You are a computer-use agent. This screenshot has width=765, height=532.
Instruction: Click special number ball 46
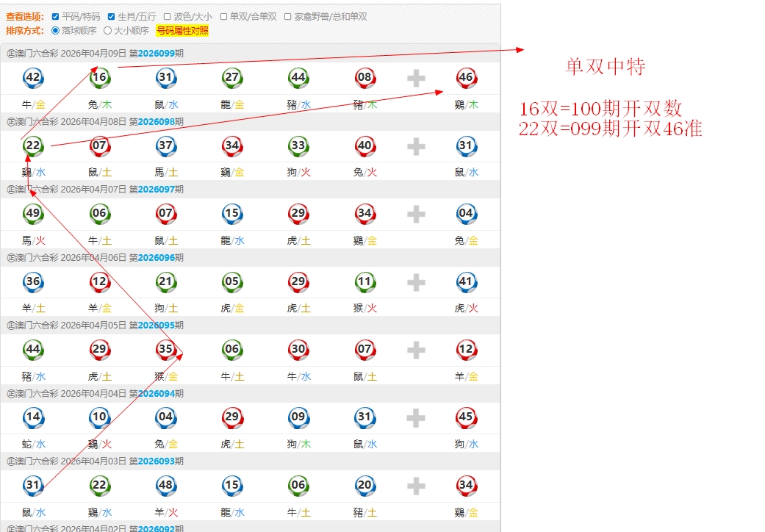[466, 78]
